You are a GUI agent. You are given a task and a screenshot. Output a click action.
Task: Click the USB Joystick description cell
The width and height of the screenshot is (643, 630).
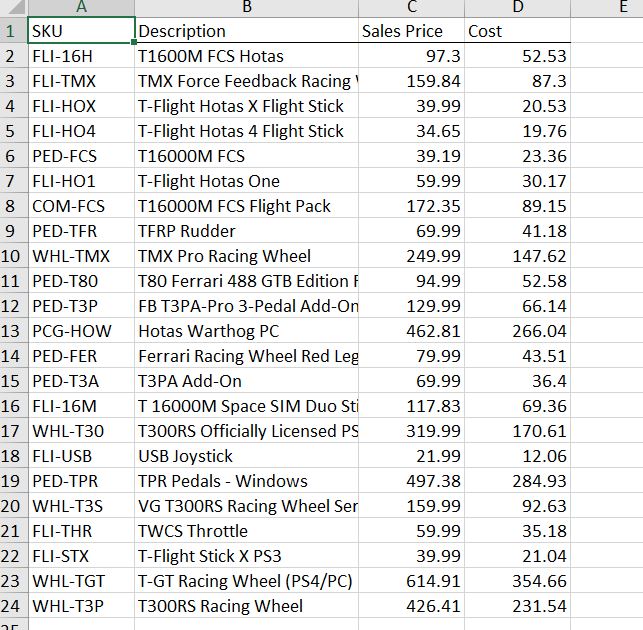246,456
